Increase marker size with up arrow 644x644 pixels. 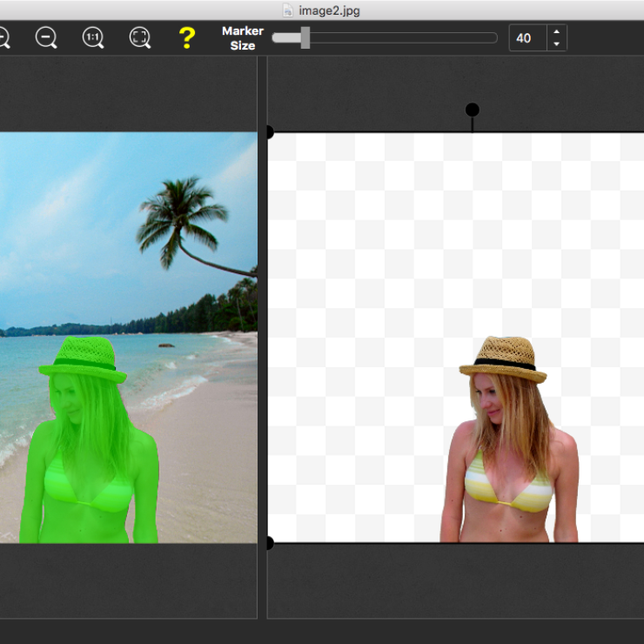[x=556, y=31]
